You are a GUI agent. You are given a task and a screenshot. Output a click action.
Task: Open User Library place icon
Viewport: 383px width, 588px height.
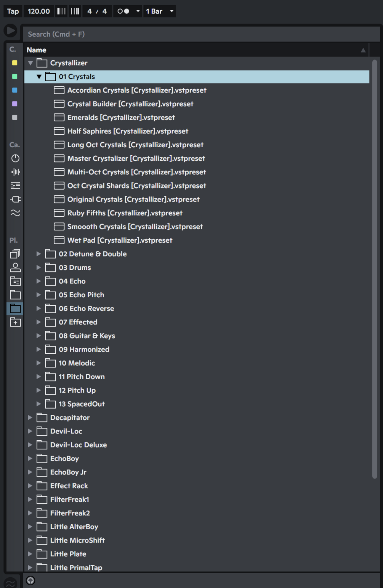click(x=15, y=267)
